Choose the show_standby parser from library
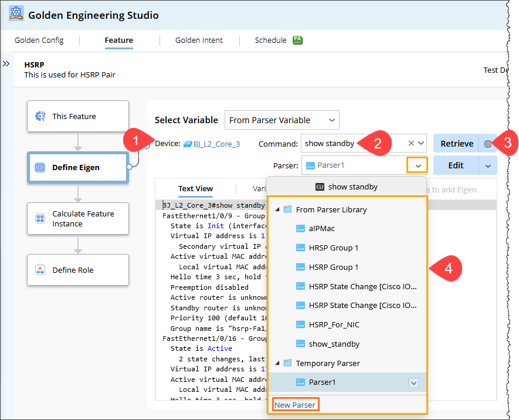This screenshot has height=420, width=519. [334, 344]
